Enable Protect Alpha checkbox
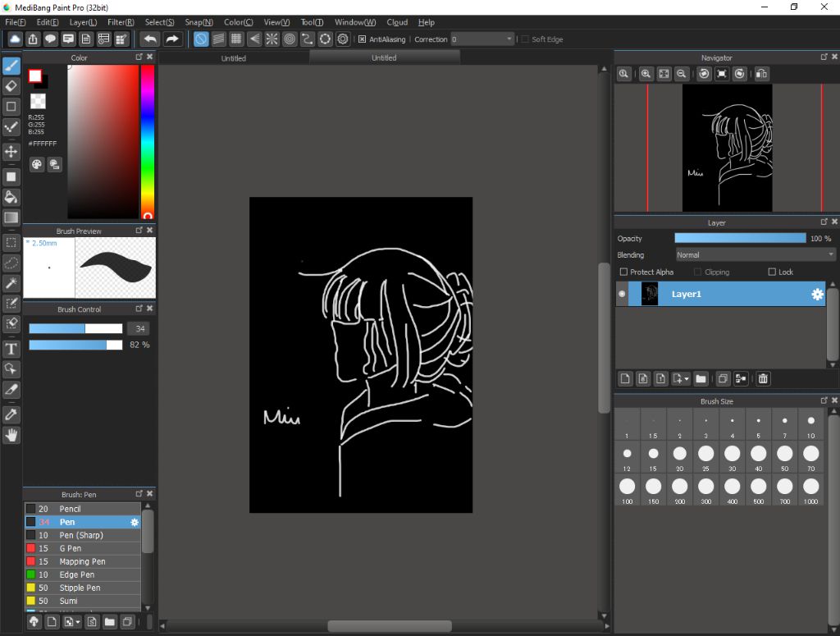 coord(623,272)
